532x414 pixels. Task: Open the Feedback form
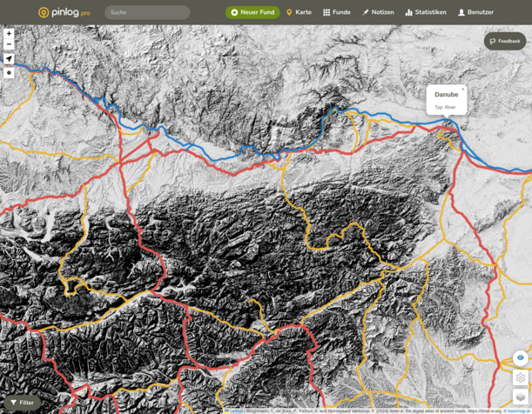tap(505, 41)
